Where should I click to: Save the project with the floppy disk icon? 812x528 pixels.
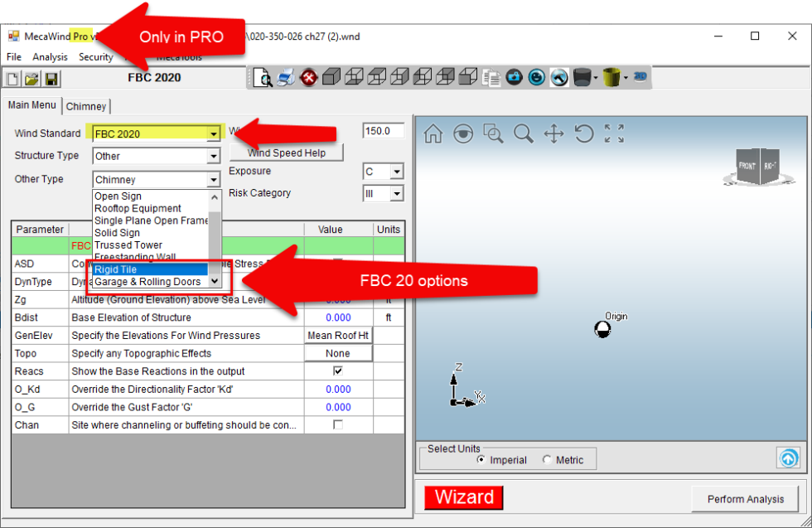(51, 79)
